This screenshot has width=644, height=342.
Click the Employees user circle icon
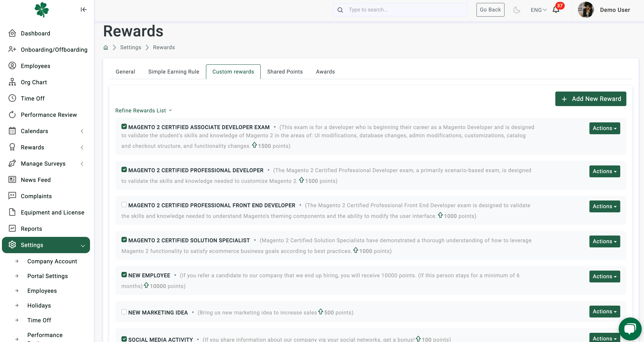pos(12,65)
